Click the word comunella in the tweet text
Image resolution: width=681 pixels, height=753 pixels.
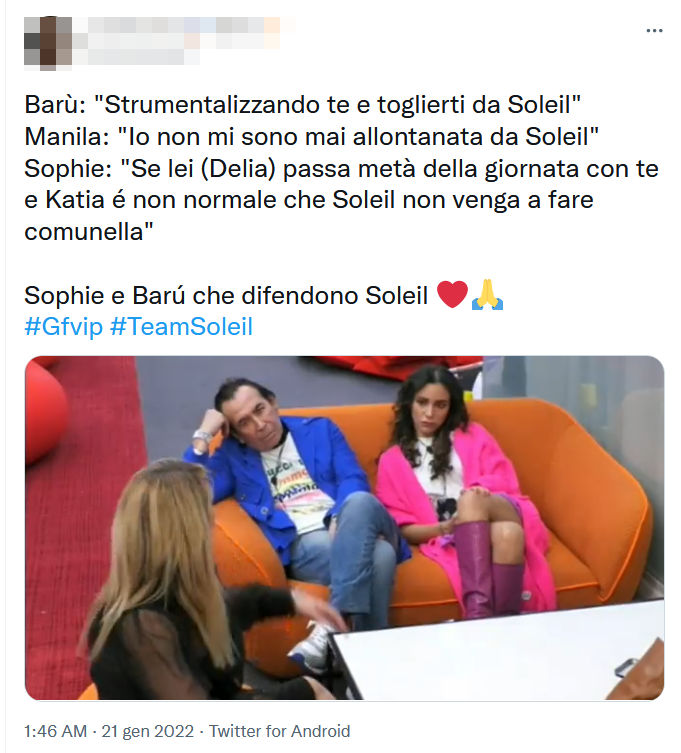pyautogui.click(x=84, y=232)
